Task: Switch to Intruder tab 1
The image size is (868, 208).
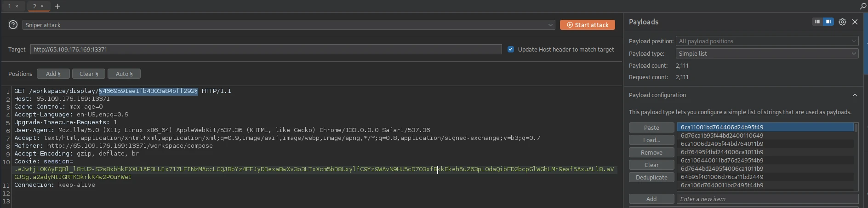Action: pos(9,6)
